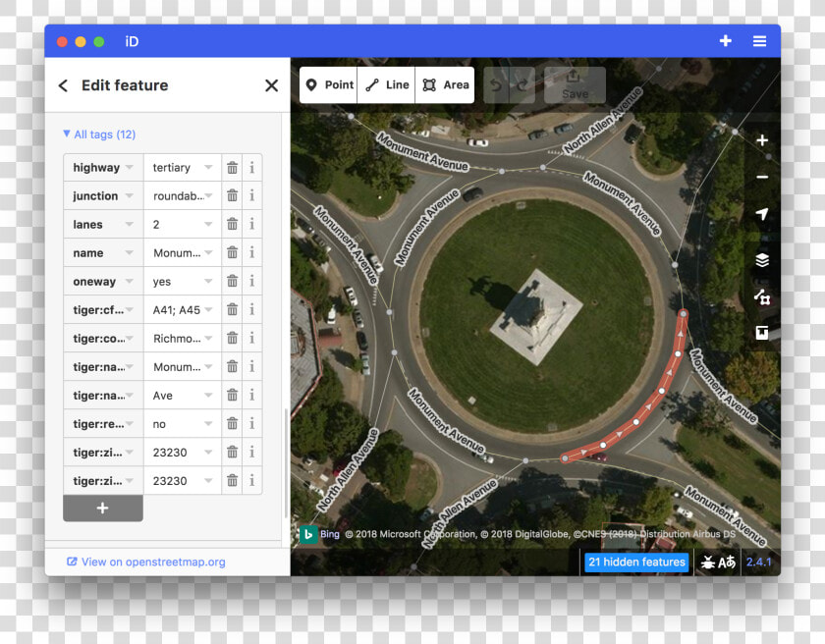
Task: Open the hamburger menu in title bar
Action: [759, 41]
